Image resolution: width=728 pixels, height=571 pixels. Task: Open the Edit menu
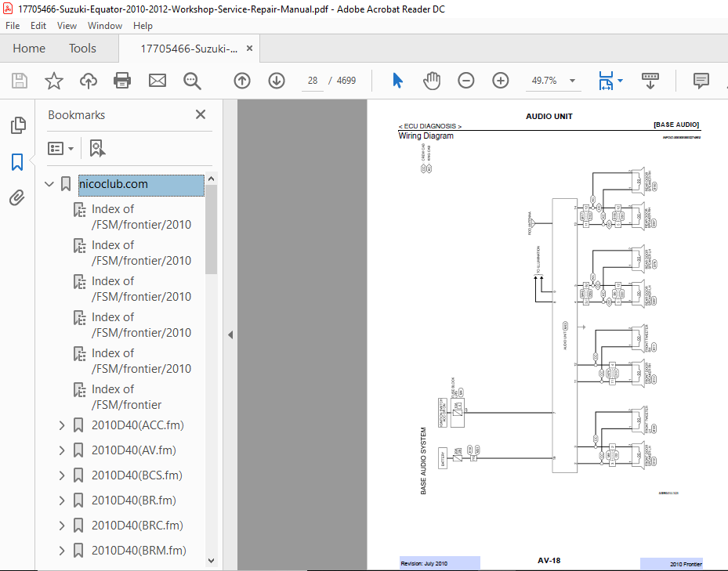[x=38, y=26]
